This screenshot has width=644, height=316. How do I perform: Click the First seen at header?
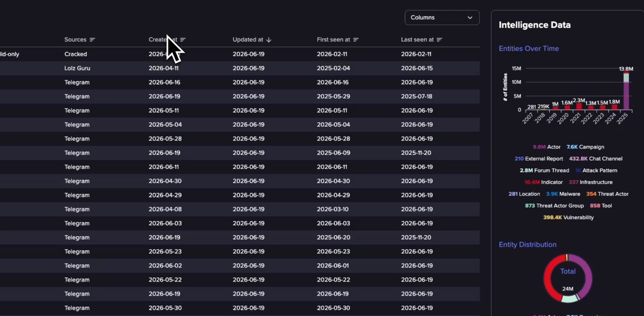pyautogui.click(x=333, y=40)
